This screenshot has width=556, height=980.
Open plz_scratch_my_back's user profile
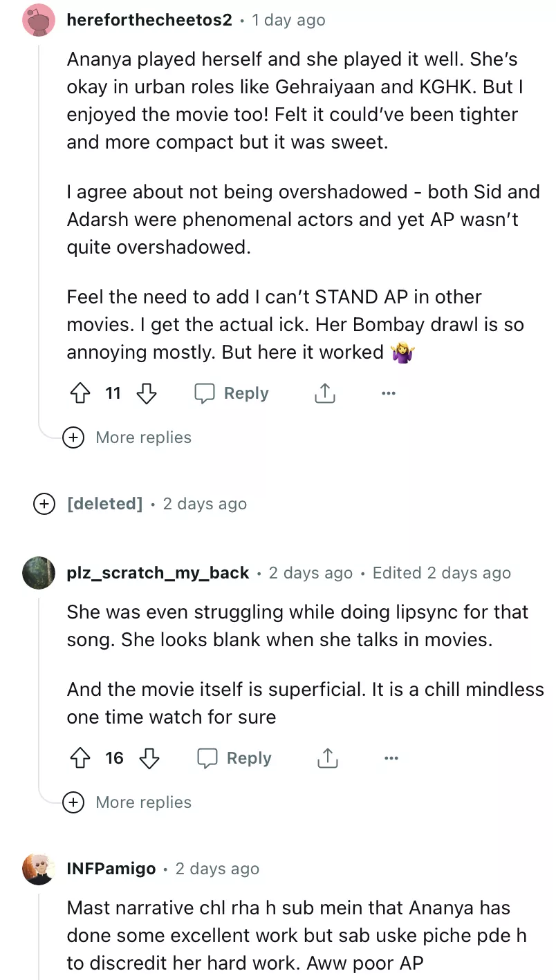(158, 573)
